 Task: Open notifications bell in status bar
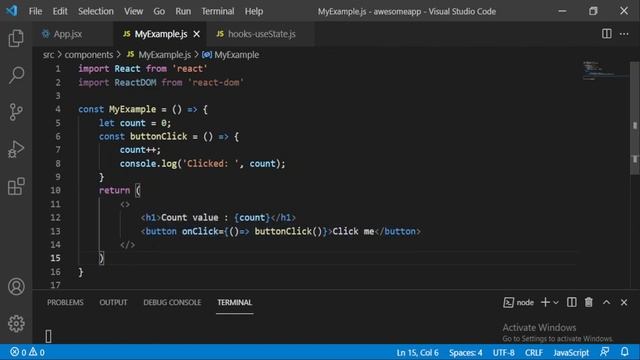(624, 352)
